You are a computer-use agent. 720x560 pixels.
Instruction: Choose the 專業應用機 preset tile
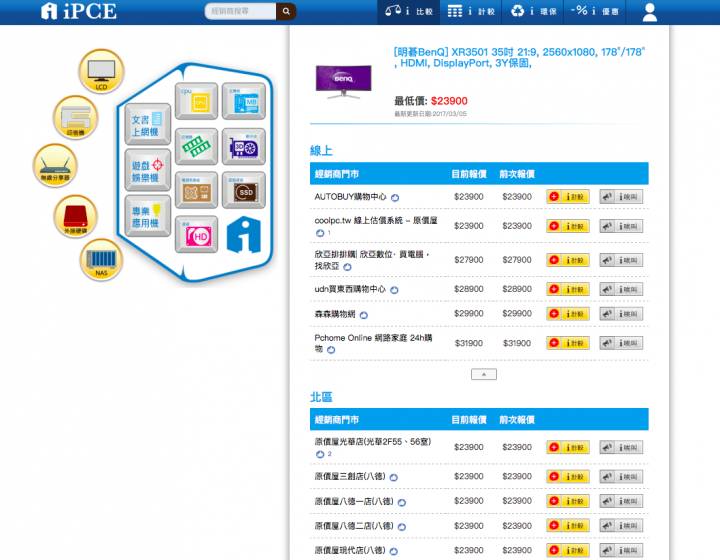tap(147, 216)
